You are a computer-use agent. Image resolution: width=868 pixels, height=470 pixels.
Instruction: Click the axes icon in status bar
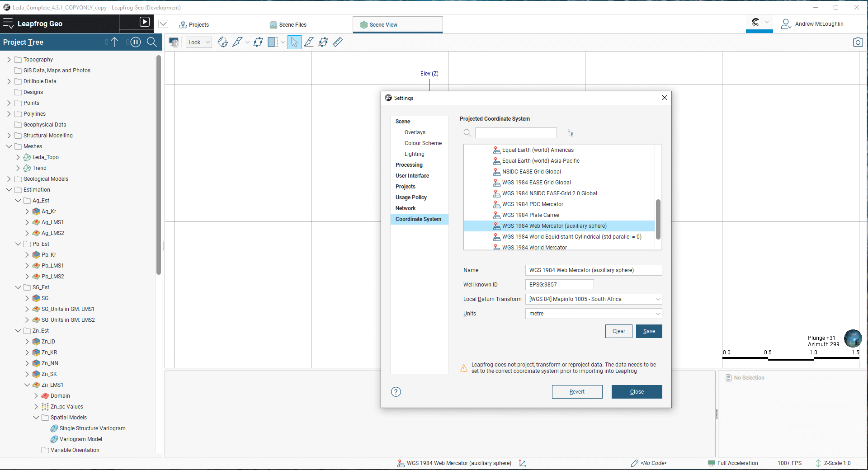point(523,463)
